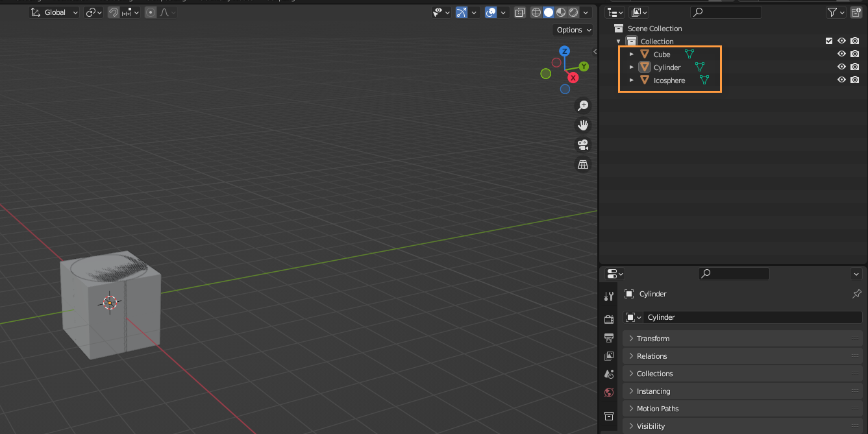Click the Cylinder object icon in outliner

[x=645, y=67]
